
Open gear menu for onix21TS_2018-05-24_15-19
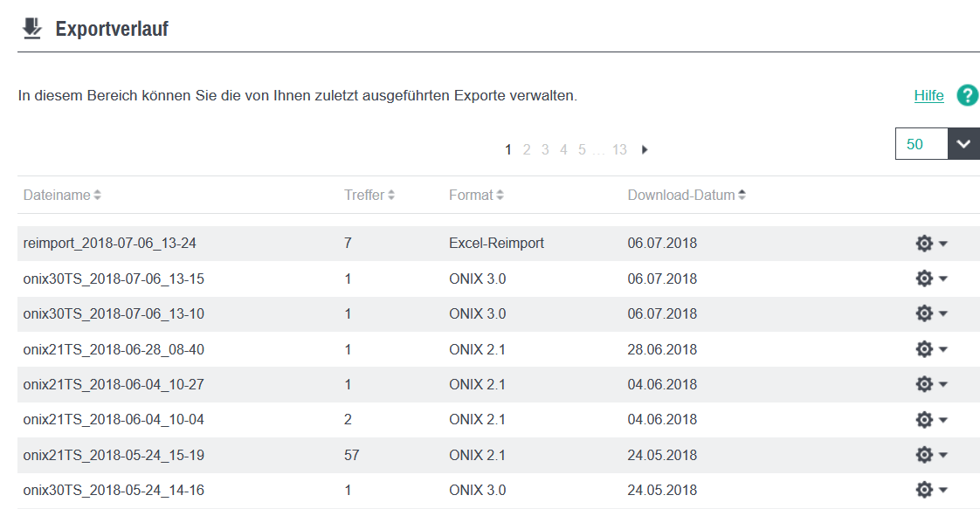pos(930,455)
